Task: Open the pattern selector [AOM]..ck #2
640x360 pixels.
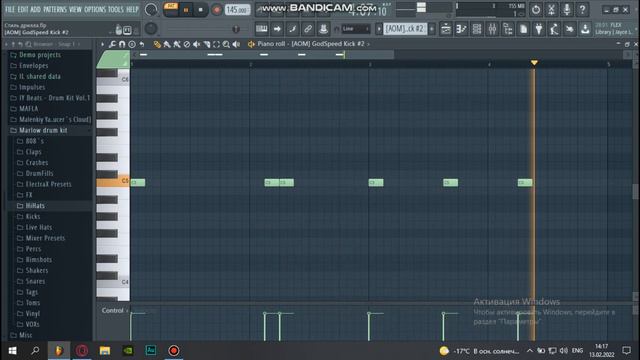Action: click(x=404, y=29)
